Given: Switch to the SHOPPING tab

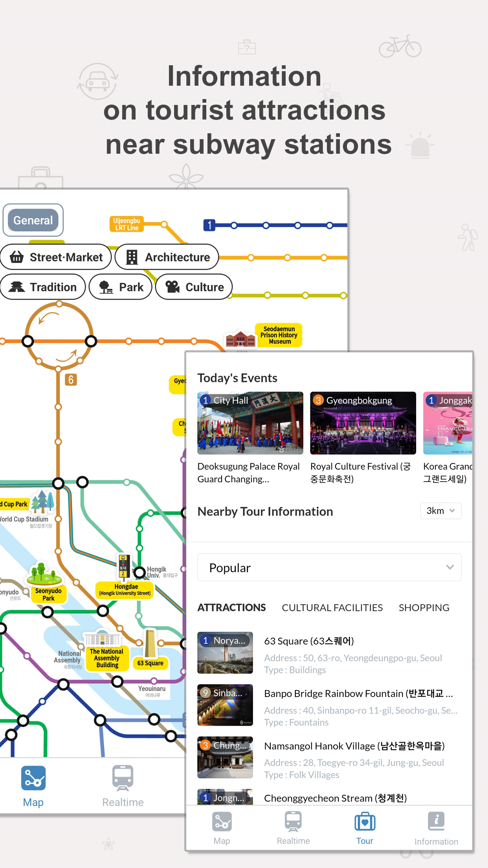Looking at the screenshot, I should point(424,607).
